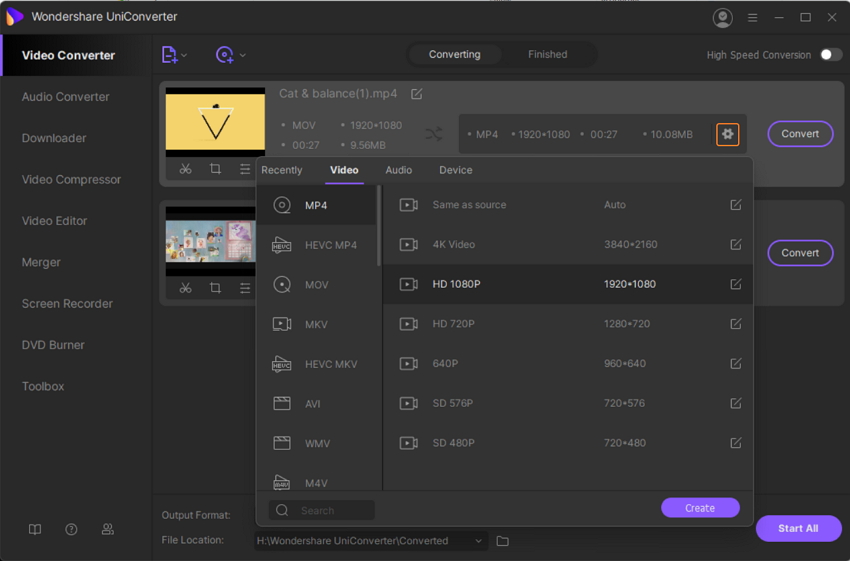Select HD 720P resolution preset
Viewport: 850px width, 561px height.
568,324
